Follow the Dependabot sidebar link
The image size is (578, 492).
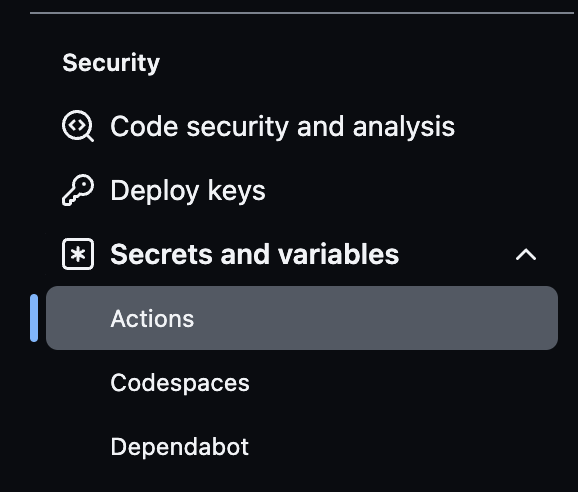180,447
